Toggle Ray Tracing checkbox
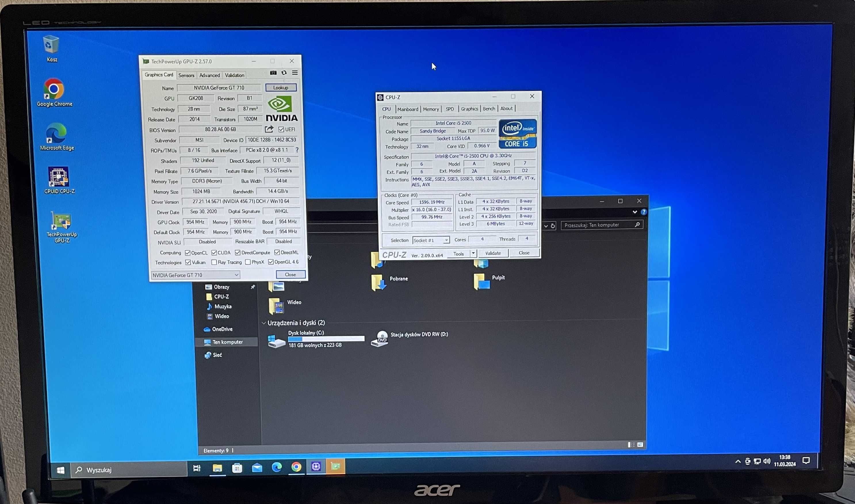This screenshot has height=504, width=855. tap(214, 262)
